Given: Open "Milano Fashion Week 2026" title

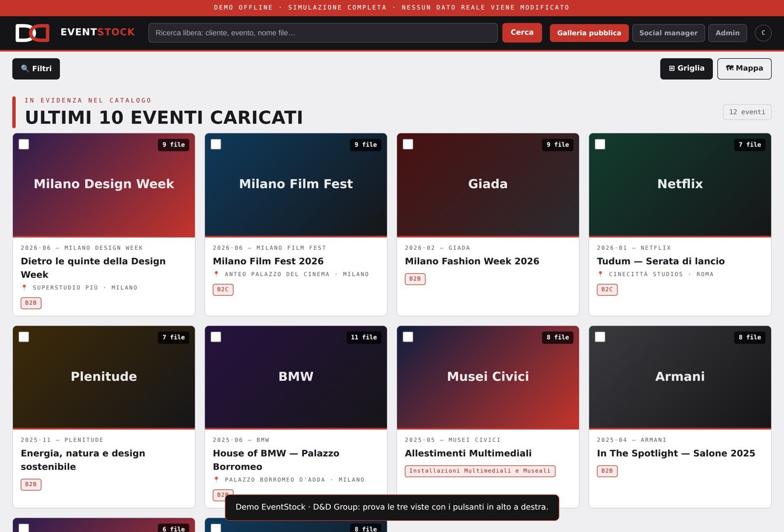Looking at the screenshot, I should click(472, 261).
